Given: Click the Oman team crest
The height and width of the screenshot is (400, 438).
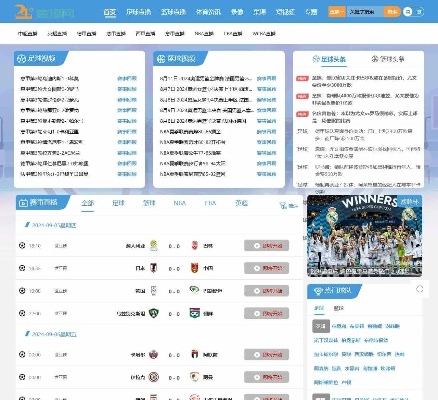Looking at the screenshot, I should click(x=195, y=377).
